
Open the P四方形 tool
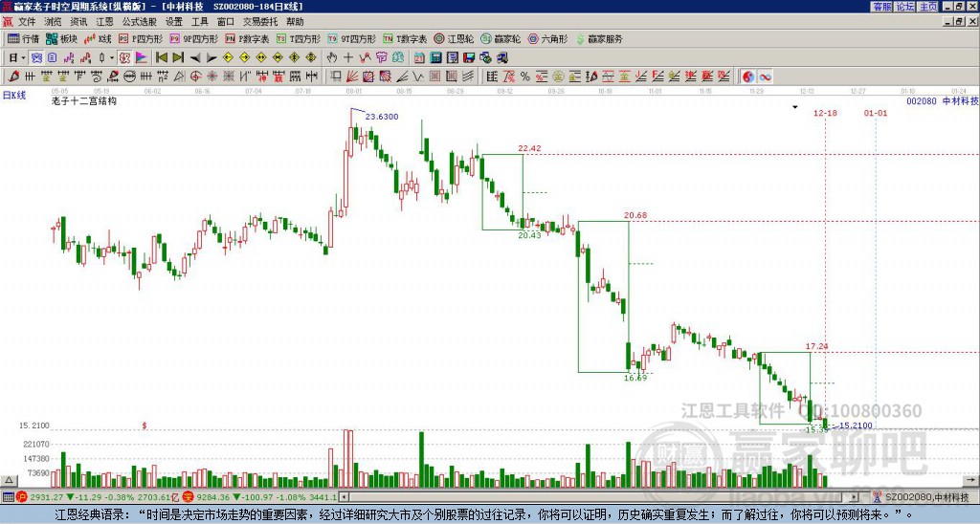tap(141, 38)
